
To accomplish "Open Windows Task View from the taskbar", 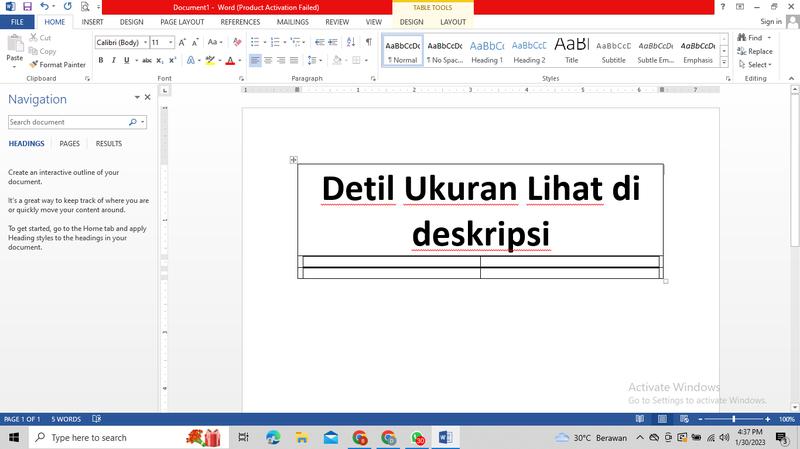I will click(x=243, y=437).
